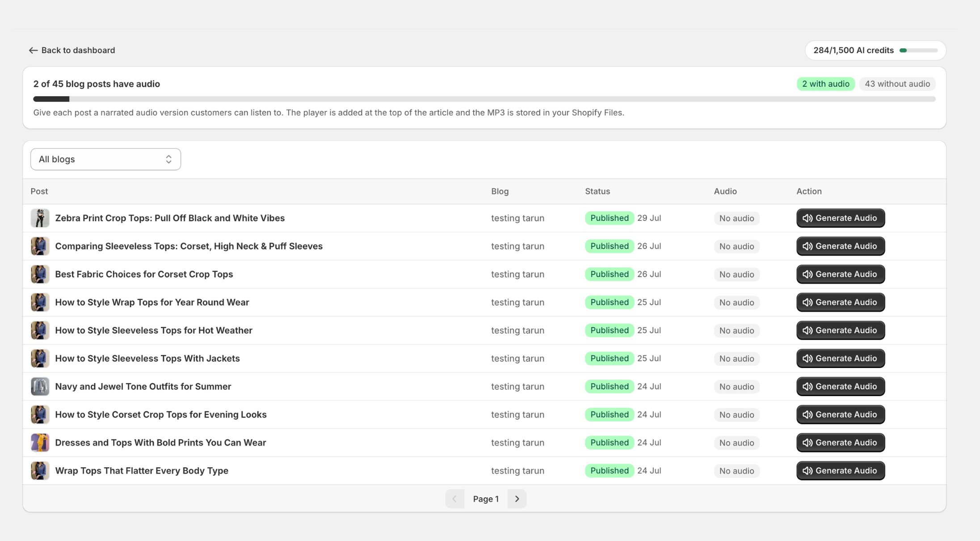Generate audio for Corset Crop Tops Evening post
This screenshot has height=541, width=980.
click(x=841, y=414)
